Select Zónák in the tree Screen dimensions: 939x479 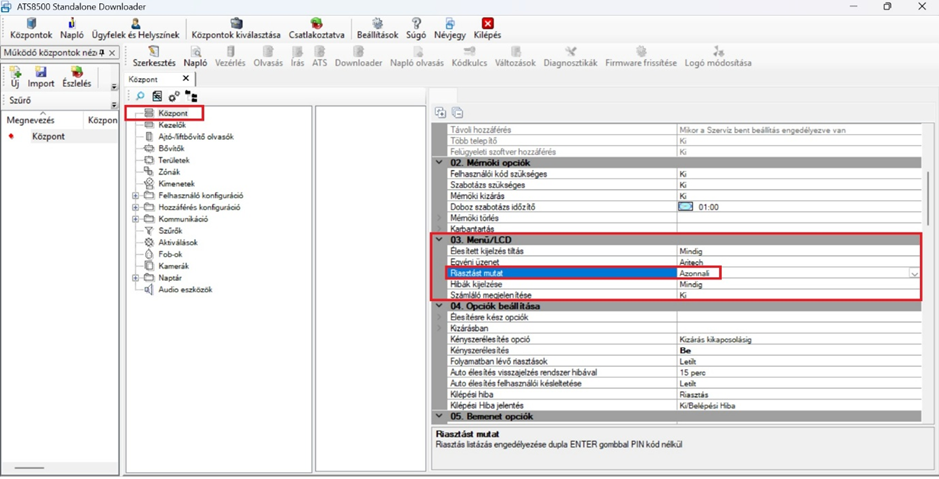[168, 172]
